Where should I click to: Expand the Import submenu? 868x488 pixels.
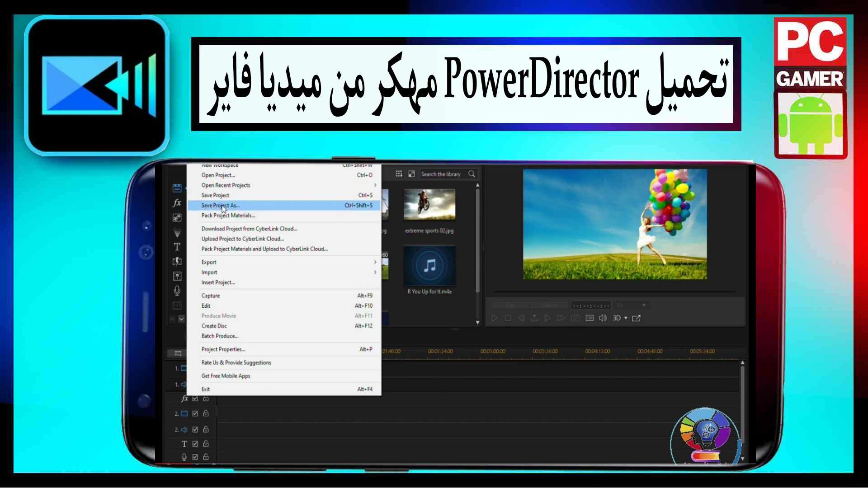284,272
